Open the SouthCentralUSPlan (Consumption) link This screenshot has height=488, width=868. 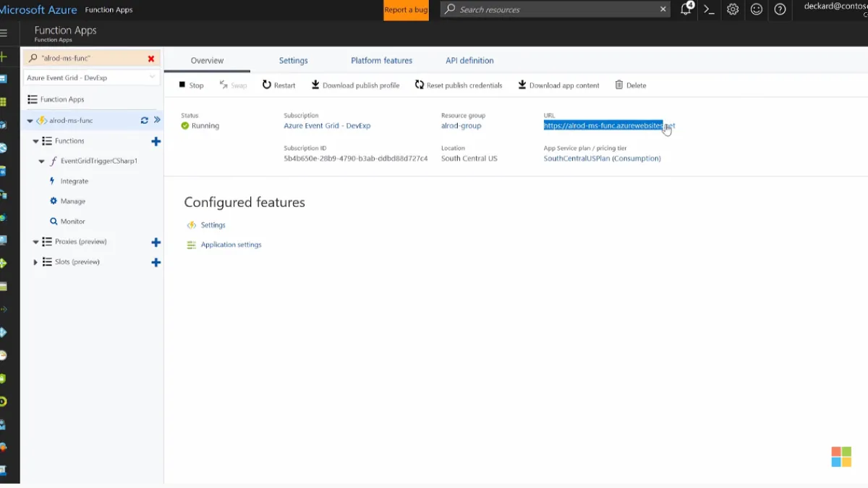pyautogui.click(x=602, y=159)
